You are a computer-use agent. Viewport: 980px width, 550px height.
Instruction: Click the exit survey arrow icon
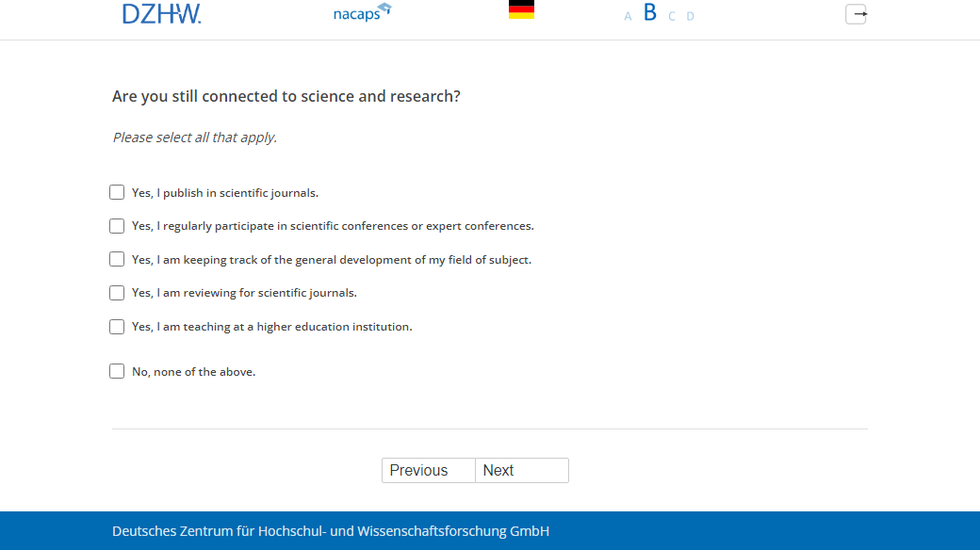click(x=856, y=14)
